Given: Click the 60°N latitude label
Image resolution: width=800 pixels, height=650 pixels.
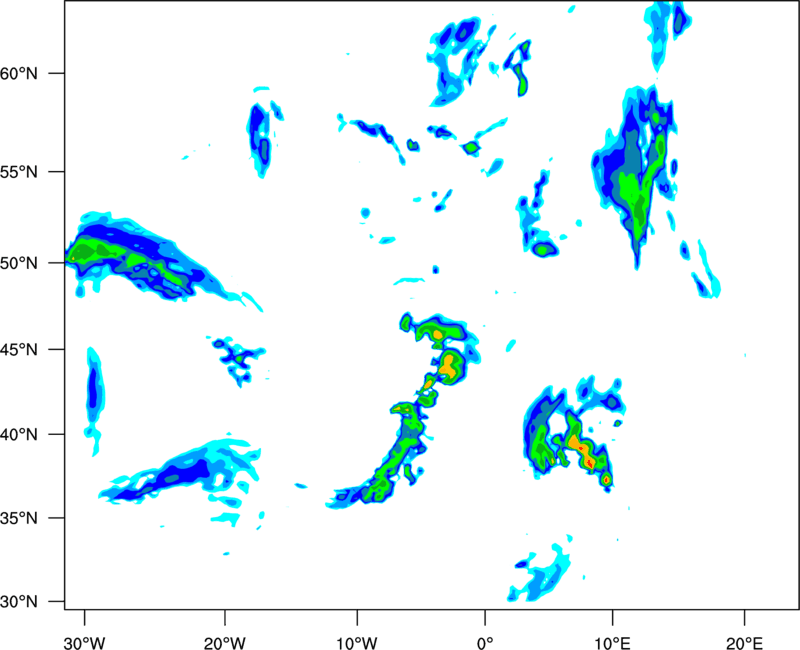Looking at the screenshot, I should (x=19, y=73).
